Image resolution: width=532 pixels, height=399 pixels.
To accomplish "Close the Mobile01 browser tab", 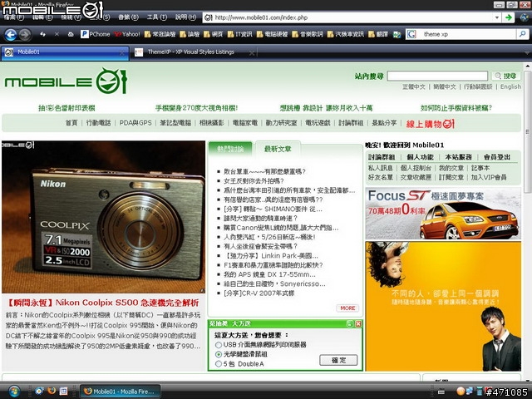I will pyautogui.click(x=122, y=53).
